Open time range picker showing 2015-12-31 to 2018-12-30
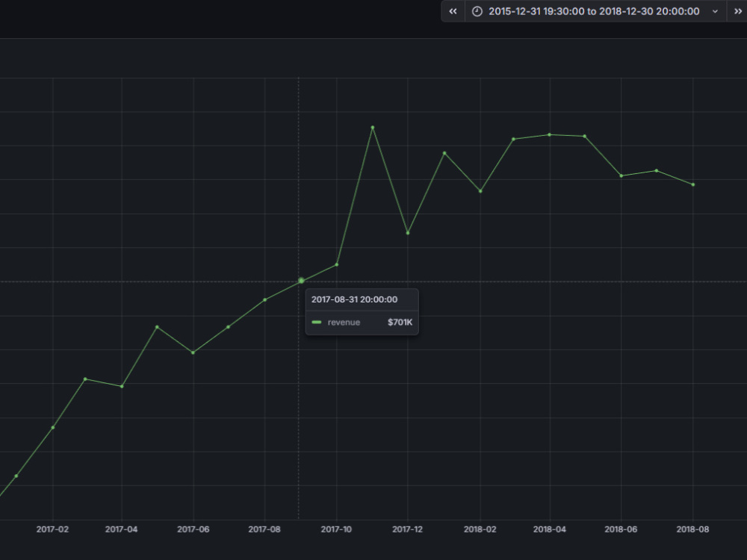Image resolution: width=747 pixels, height=560 pixels. [595, 11]
